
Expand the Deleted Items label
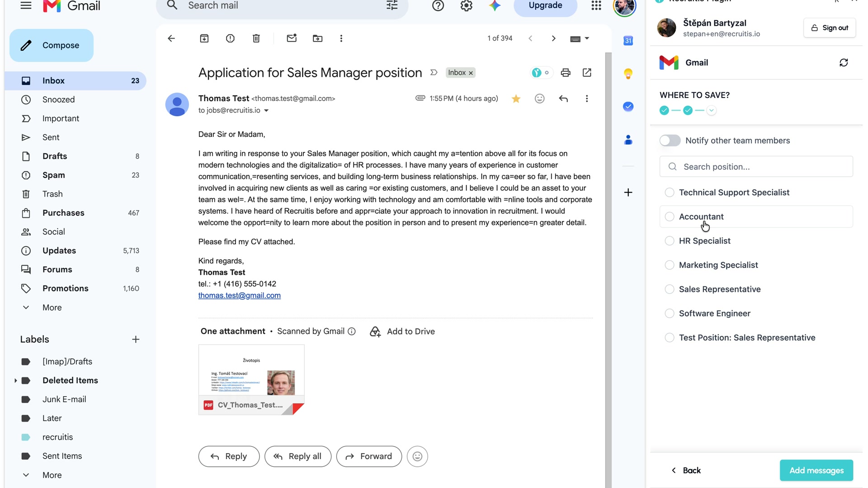click(x=15, y=380)
